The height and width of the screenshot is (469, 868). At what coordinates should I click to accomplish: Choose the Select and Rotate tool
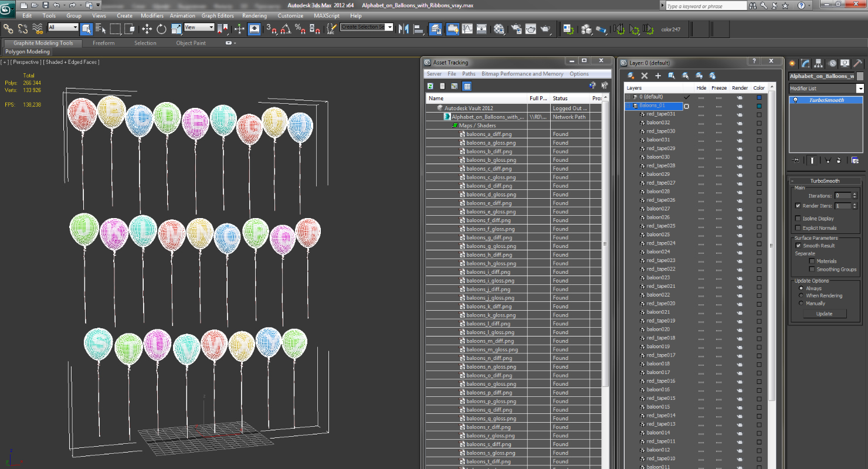(161, 28)
